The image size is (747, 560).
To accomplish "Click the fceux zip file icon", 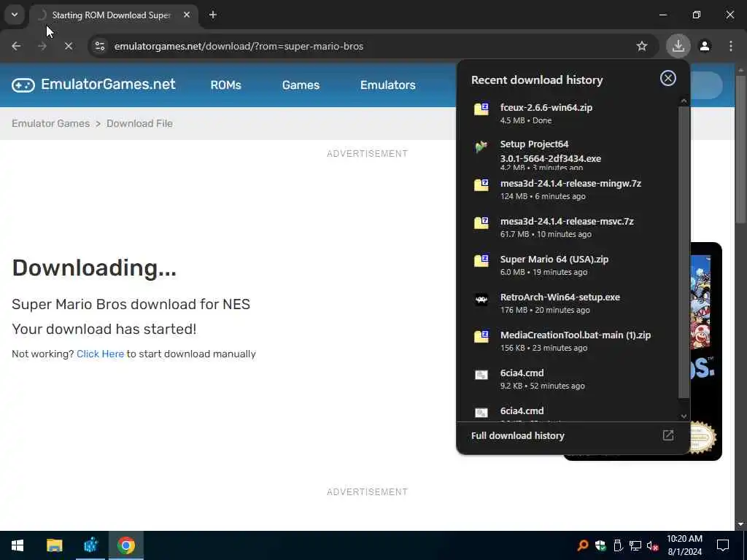I will 481,109.
